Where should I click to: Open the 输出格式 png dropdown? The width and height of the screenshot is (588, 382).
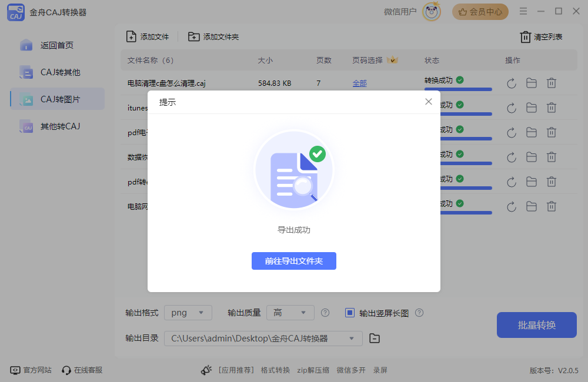[x=188, y=313]
